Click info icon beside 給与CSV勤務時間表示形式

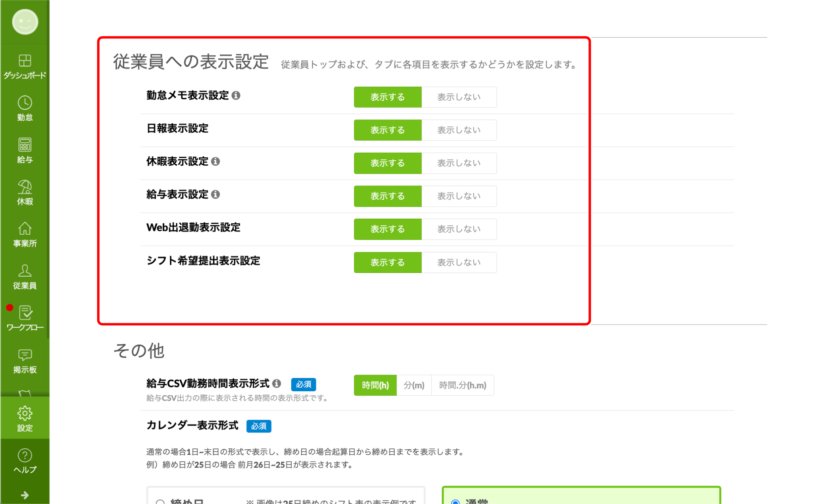click(276, 384)
